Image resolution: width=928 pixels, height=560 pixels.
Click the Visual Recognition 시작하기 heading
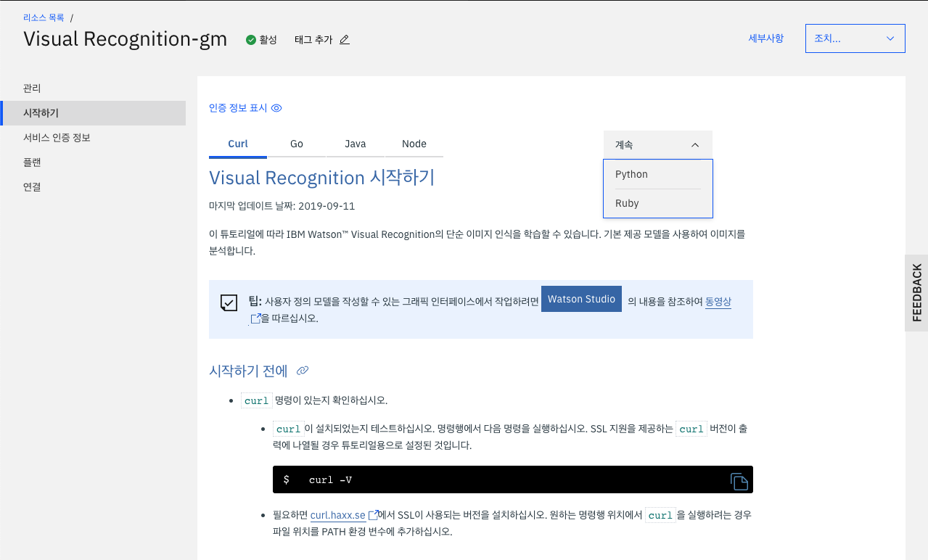[x=321, y=178]
